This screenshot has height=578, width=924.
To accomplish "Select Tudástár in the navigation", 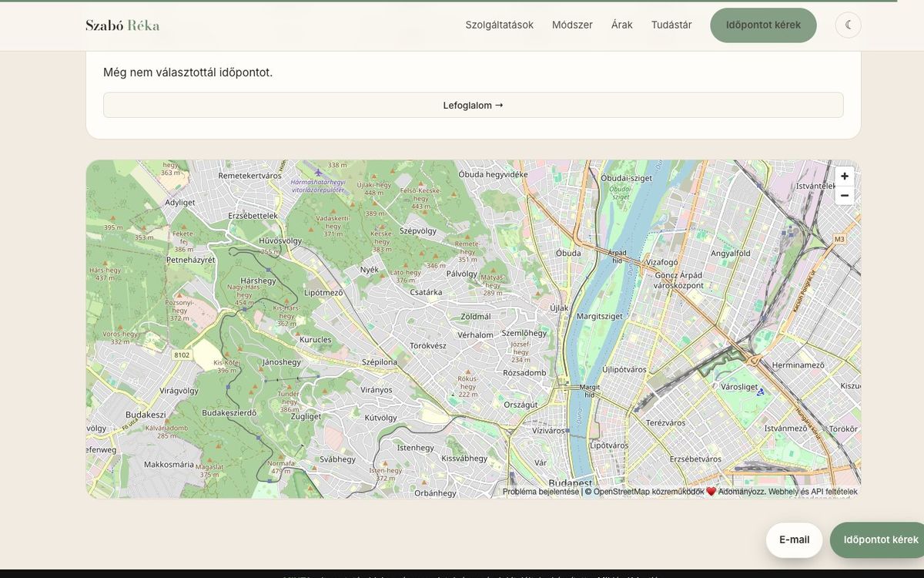I will (x=671, y=25).
